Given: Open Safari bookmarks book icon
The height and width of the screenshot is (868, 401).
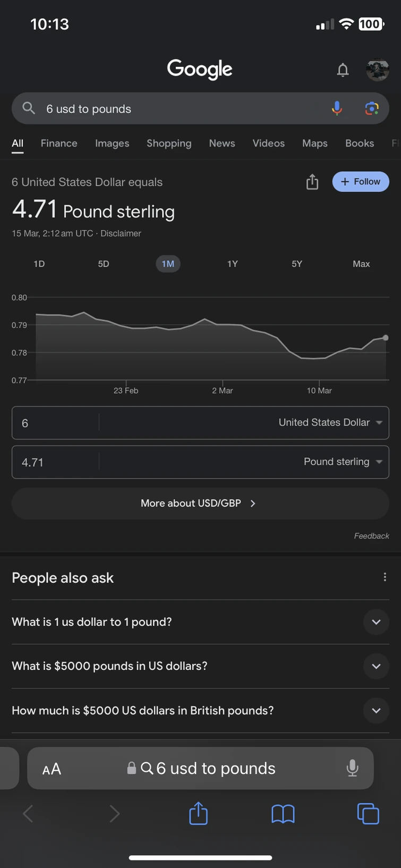Looking at the screenshot, I should 283,813.
